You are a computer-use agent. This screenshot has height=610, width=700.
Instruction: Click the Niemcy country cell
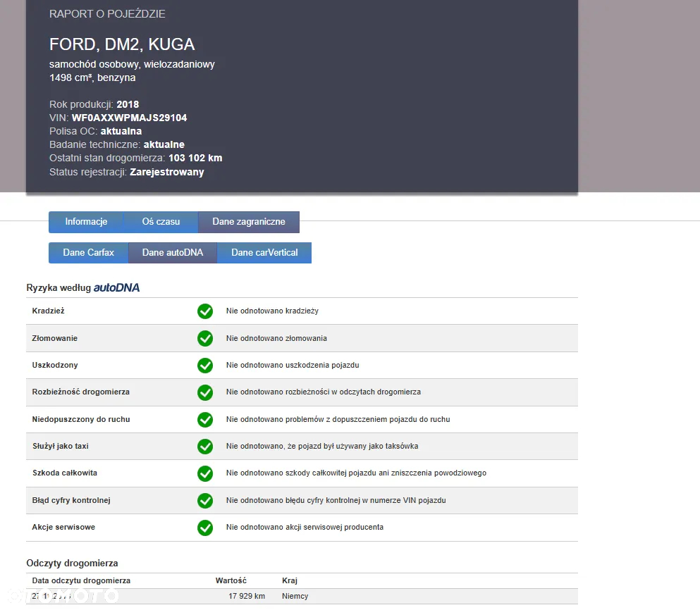(295, 596)
